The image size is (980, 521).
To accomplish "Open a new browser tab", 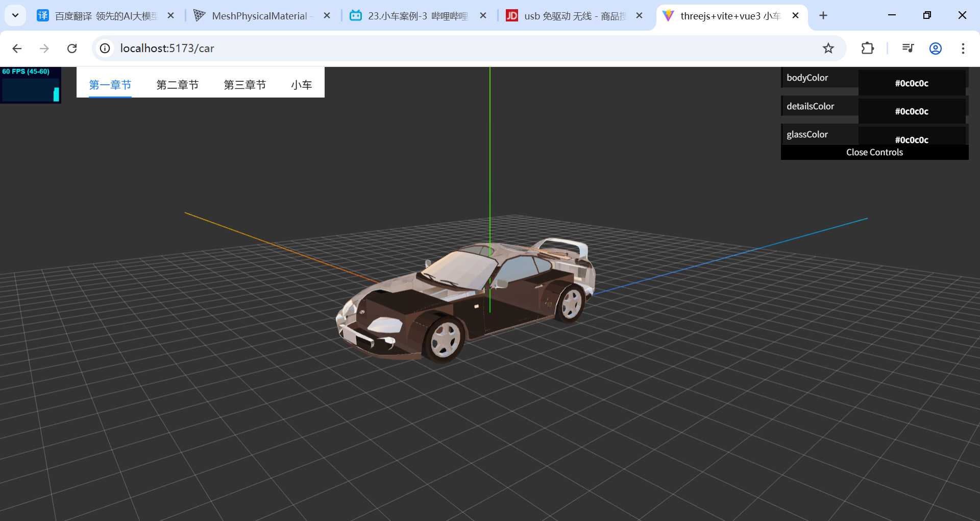I will point(823,16).
